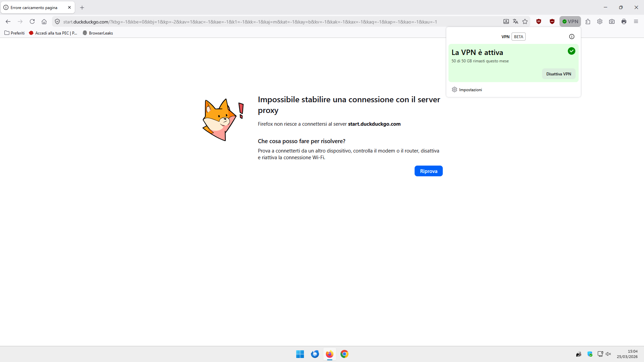Reload the current page
This screenshot has height=362, width=644.
(32, 21)
